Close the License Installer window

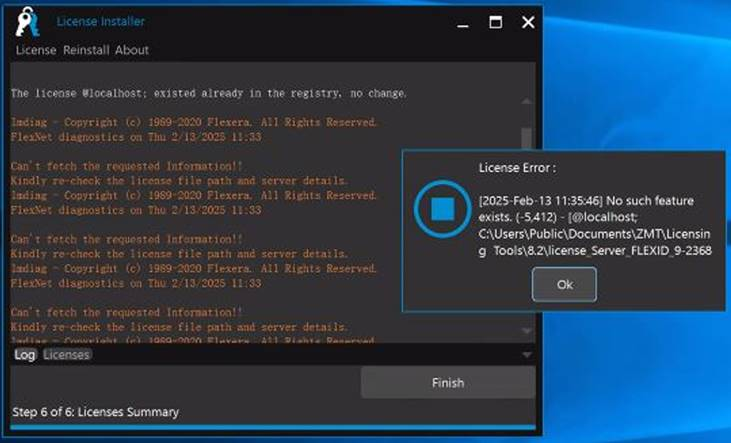tap(527, 23)
